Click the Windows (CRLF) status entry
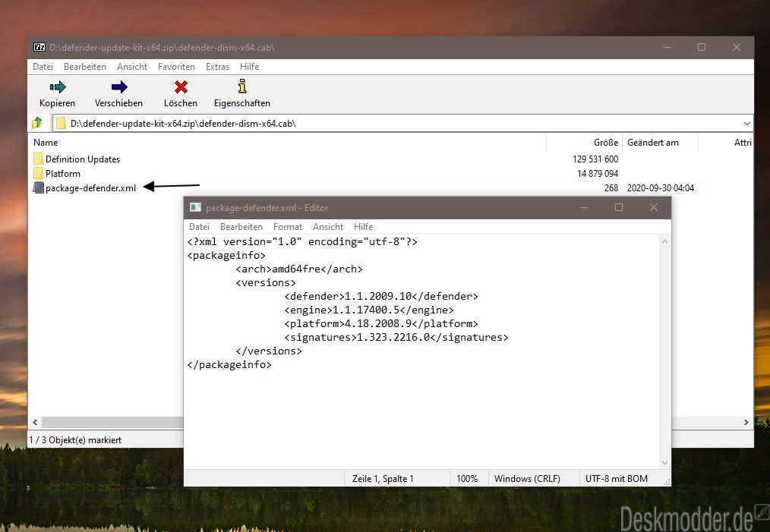770x532 pixels. tap(527, 479)
